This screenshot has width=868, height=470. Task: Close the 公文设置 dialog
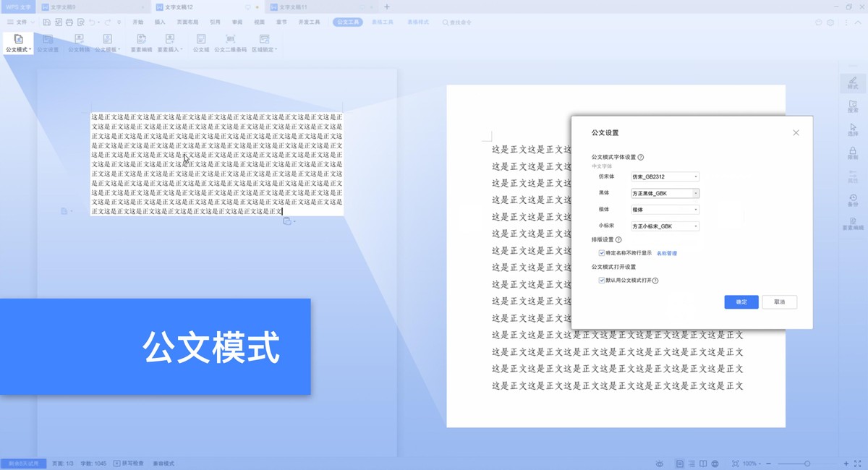click(x=796, y=133)
